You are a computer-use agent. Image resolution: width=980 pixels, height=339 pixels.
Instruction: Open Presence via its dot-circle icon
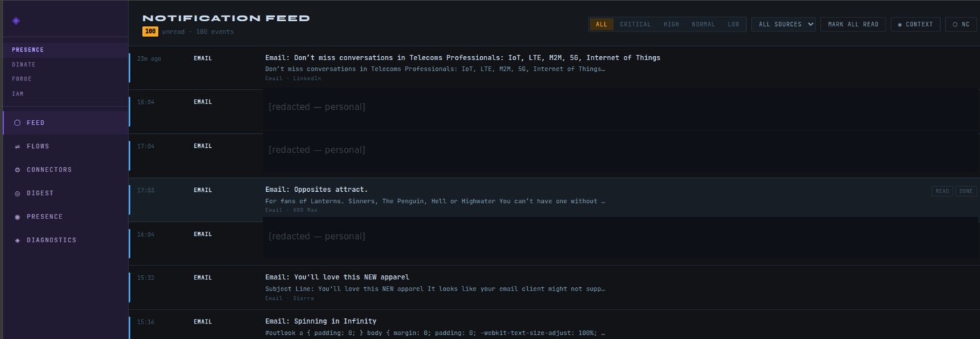17,216
